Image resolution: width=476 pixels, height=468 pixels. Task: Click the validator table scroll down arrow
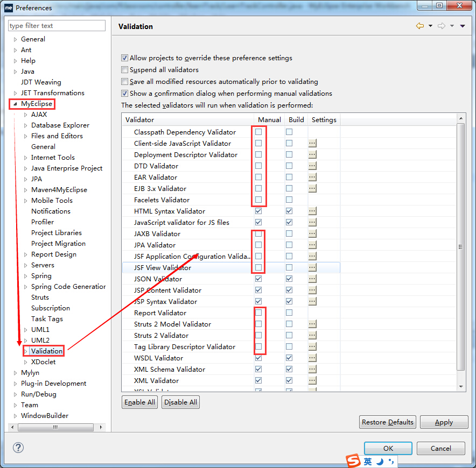point(461,387)
